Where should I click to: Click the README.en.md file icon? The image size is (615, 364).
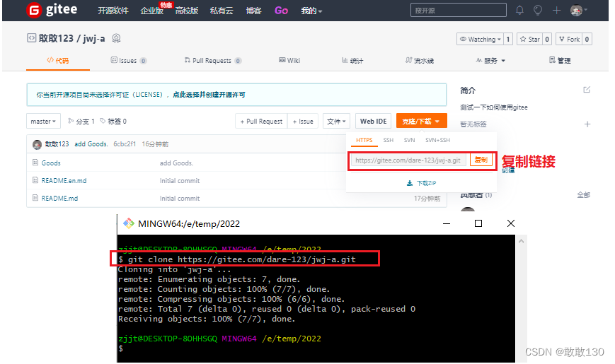click(35, 180)
